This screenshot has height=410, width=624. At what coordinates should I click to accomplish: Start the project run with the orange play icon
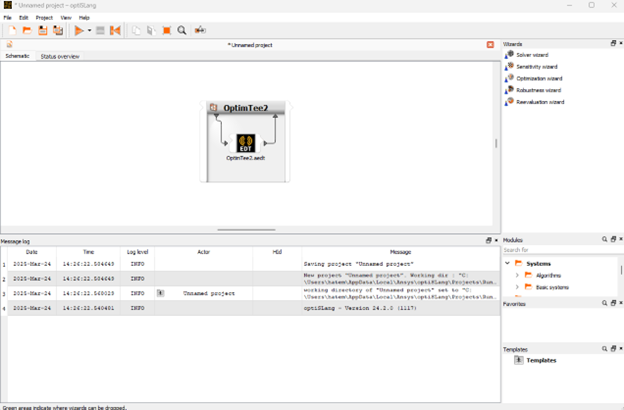pyautogui.click(x=79, y=30)
